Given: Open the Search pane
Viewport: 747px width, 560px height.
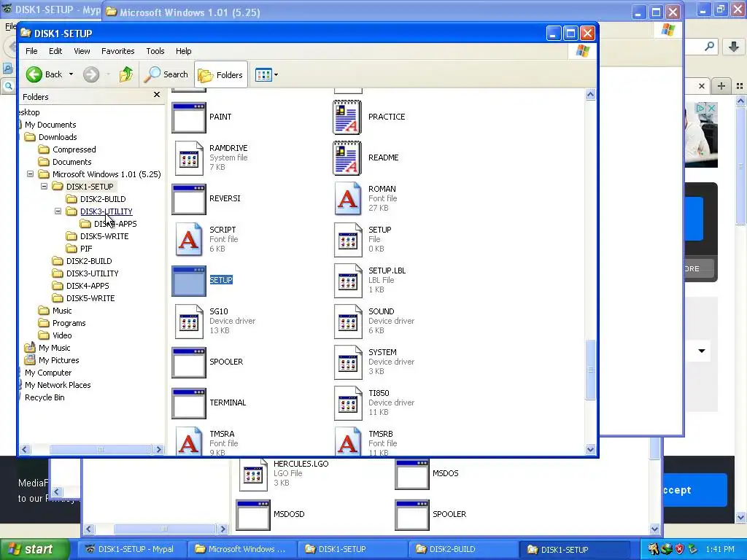Looking at the screenshot, I should [167, 74].
